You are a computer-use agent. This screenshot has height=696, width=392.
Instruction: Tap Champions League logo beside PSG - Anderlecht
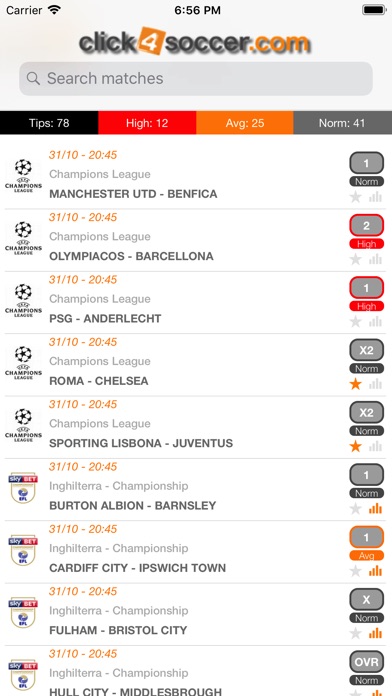tap(23, 300)
